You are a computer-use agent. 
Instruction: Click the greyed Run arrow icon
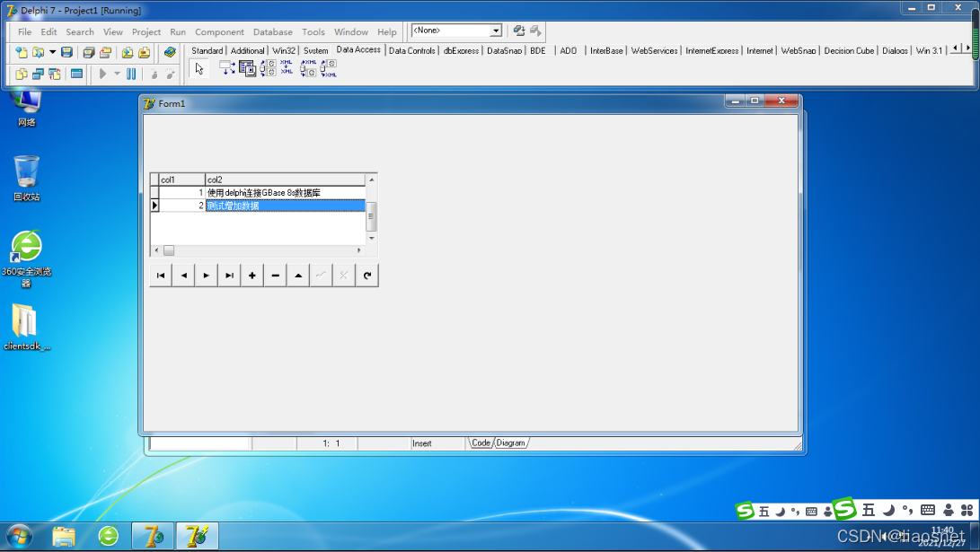pos(103,74)
